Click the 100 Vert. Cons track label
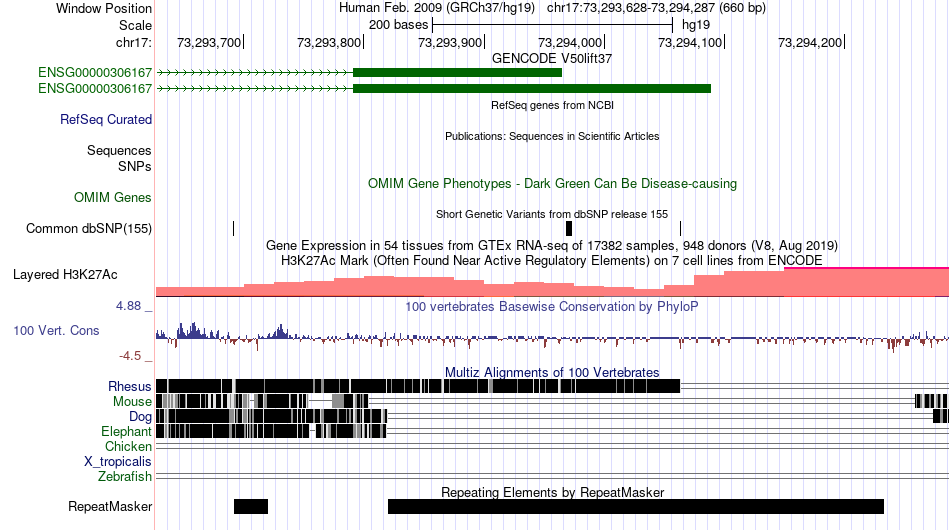The width and height of the screenshot is (950, 530). pos(56,330)
